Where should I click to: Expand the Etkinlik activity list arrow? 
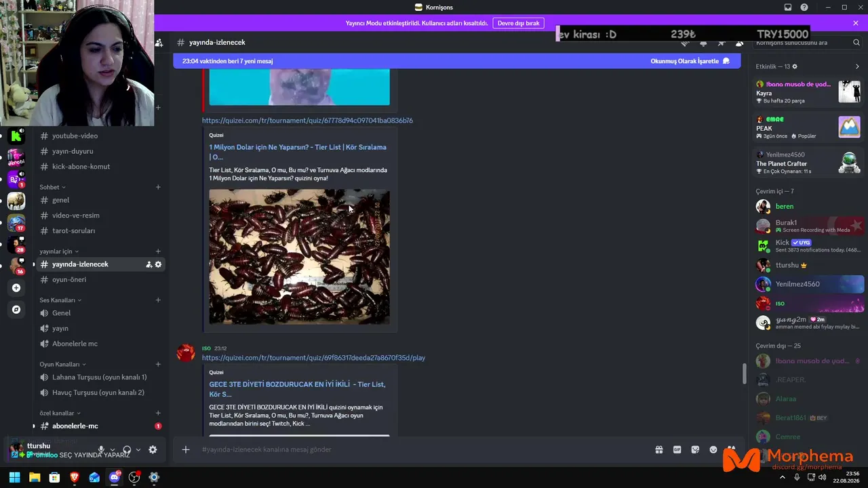(x=857, y=66)
